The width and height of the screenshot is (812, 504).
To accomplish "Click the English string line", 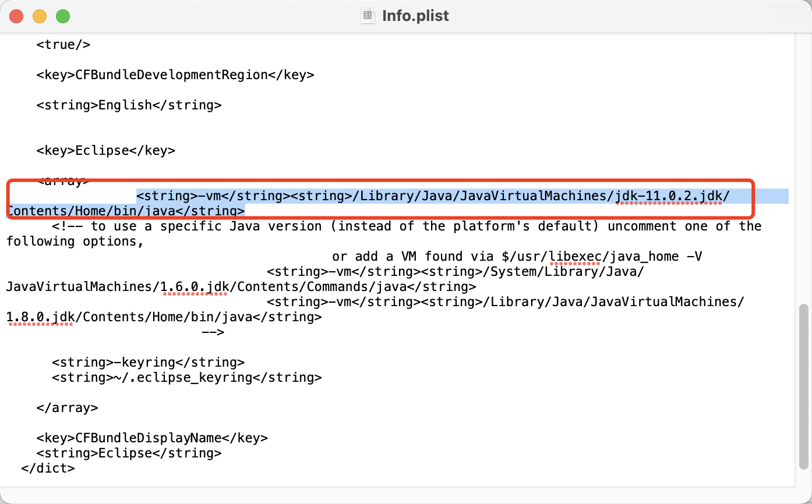I will tap(129, 105).
